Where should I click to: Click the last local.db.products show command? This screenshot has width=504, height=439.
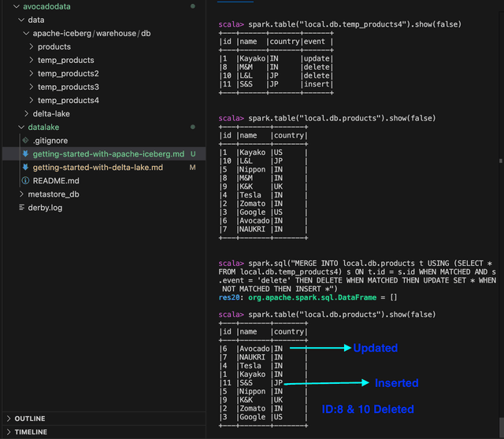click(x=327, y=315)
